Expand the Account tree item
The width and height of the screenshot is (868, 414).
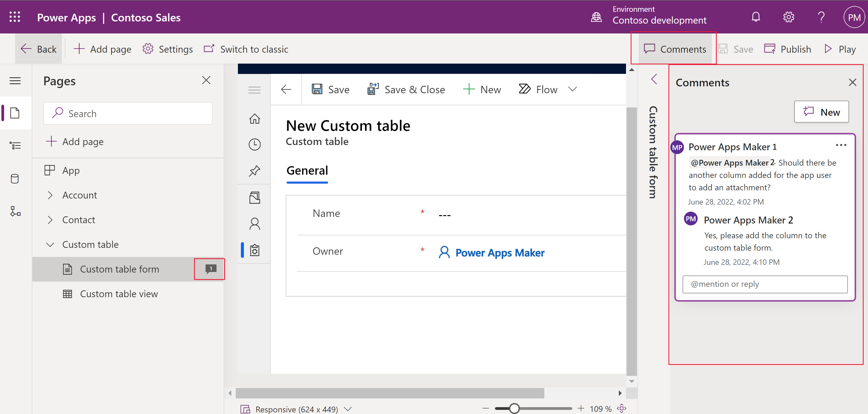tap(50, 195)
